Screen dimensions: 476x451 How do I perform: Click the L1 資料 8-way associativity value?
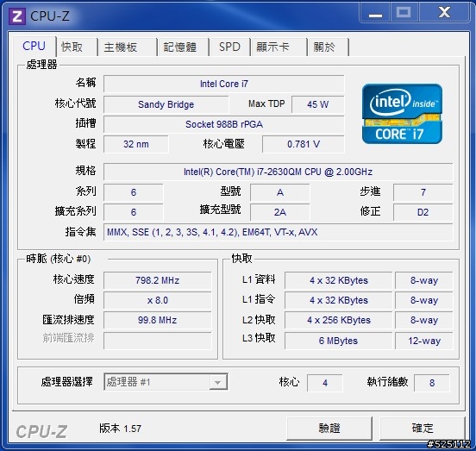(x=424, y=280)
